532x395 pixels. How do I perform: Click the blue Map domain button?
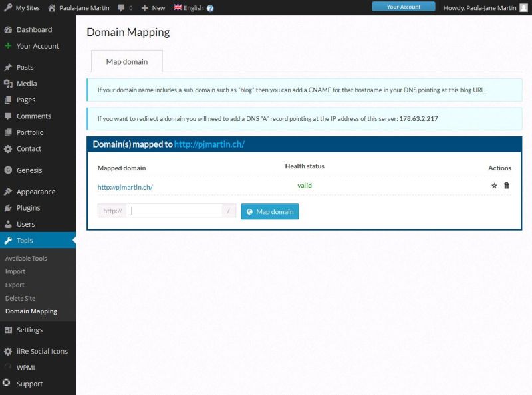click(270, 211)
